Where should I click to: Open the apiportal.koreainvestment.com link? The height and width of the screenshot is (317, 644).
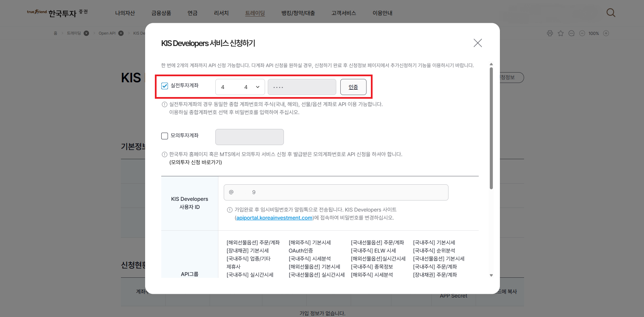pos(274,218)
